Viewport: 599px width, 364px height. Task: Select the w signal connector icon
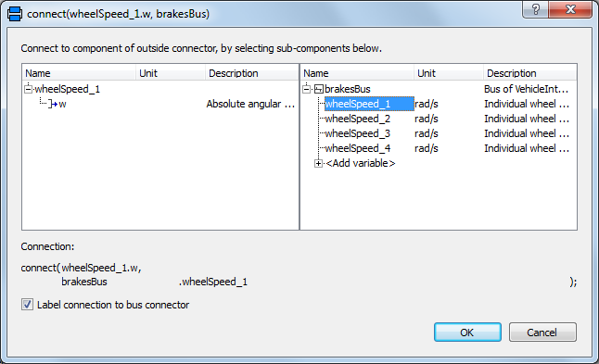(x=53, y=104)
